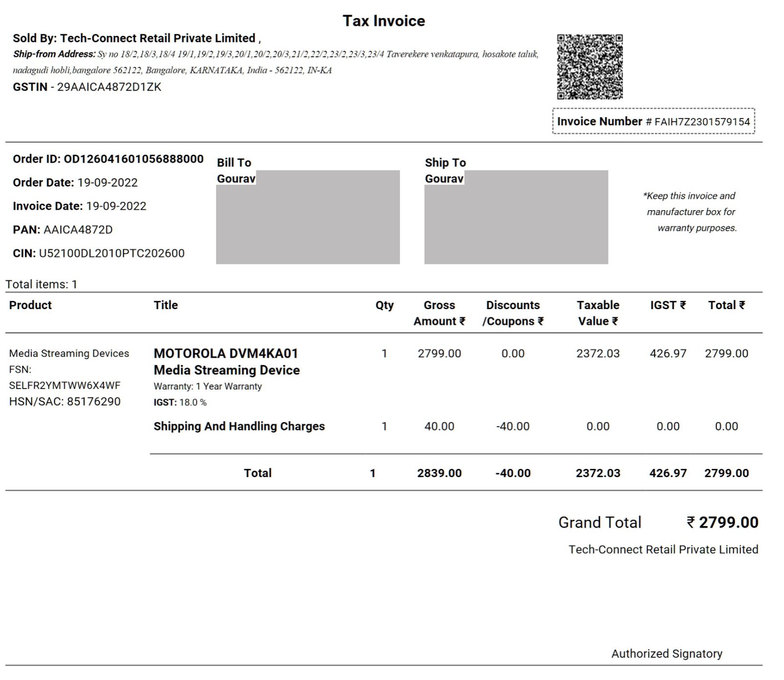
Task: Click the Ship To redacted address block
Action: coord(516,217)
